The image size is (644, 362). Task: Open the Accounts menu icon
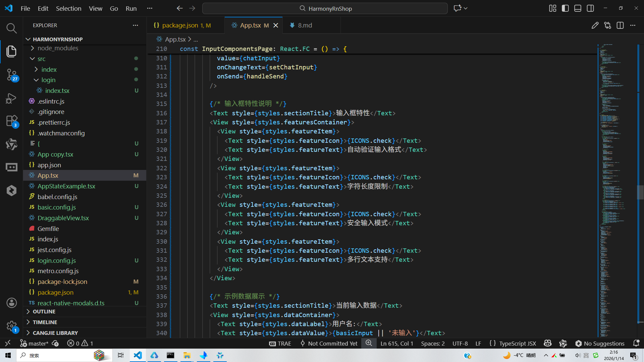(11, 303)
